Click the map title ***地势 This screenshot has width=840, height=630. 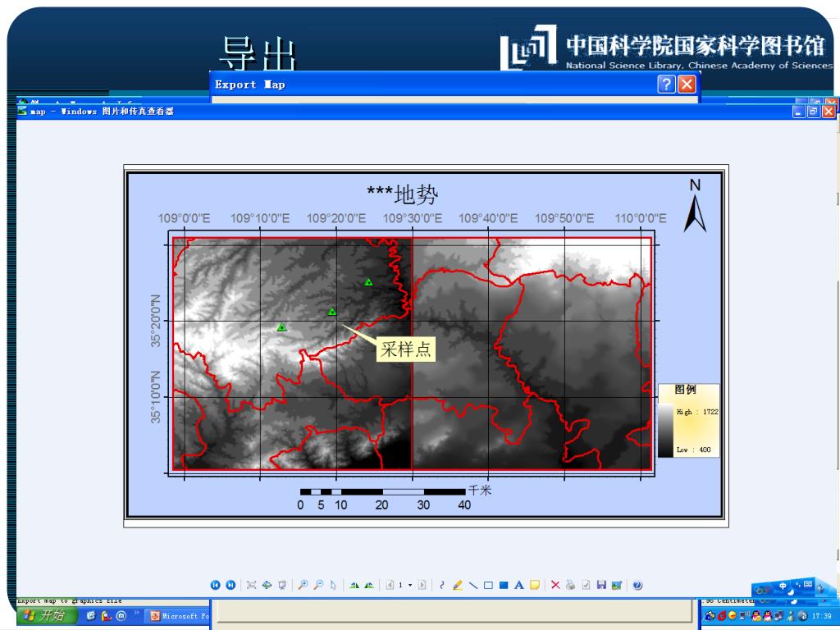(x=402, y=194)
